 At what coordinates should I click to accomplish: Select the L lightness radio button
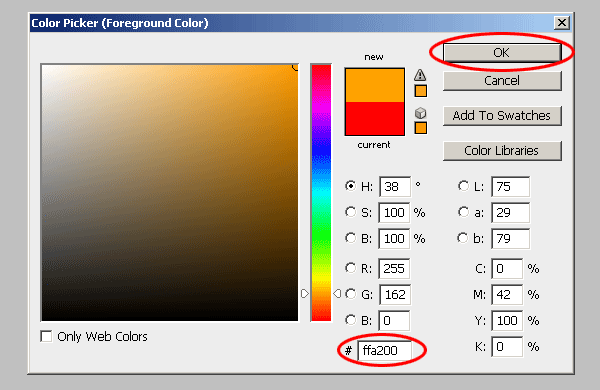463,186
